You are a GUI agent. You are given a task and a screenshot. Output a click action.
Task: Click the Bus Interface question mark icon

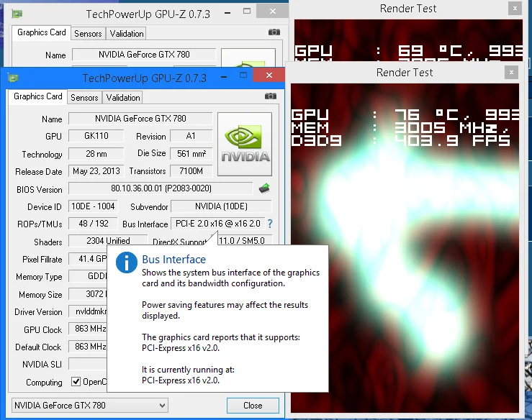270,224
